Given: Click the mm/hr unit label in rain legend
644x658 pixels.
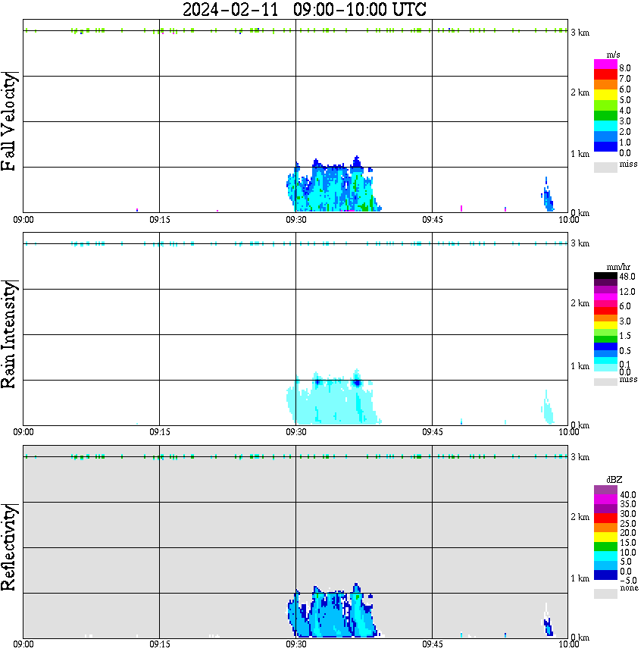Looking at the screenshot, I should [x=618, y=268].
